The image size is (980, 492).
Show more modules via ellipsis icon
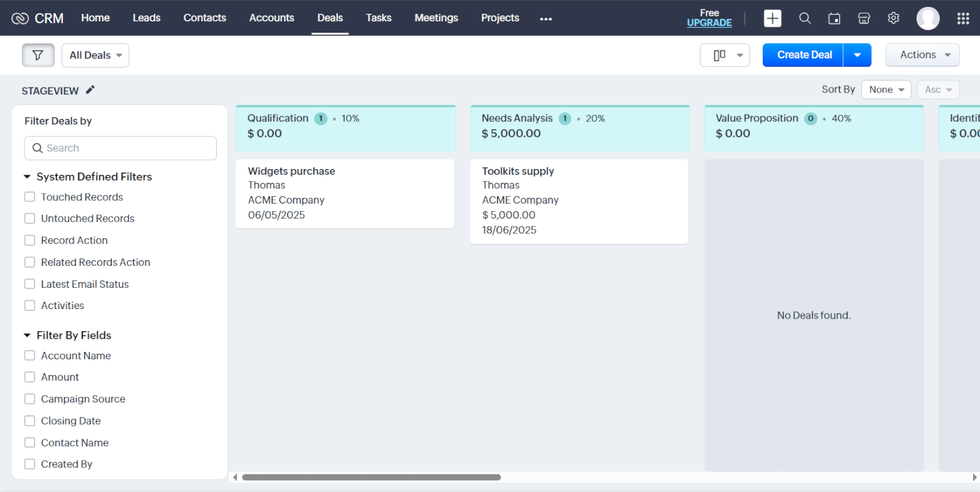pyautogui.click(x=546, y=19)
